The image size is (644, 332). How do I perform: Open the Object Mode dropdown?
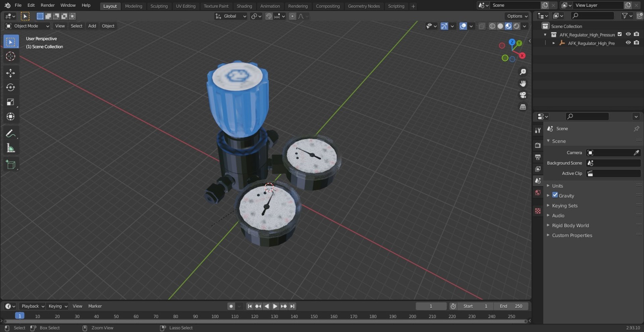28,26
